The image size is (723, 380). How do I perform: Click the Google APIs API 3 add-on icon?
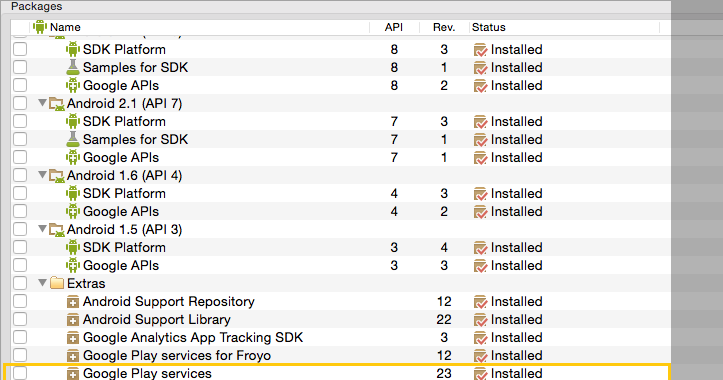tap(72, 265)
